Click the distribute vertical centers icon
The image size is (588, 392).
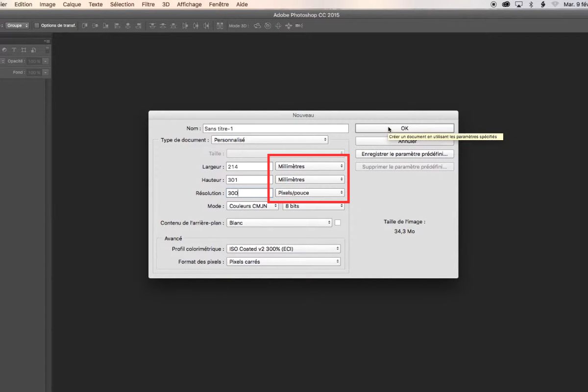163,25
